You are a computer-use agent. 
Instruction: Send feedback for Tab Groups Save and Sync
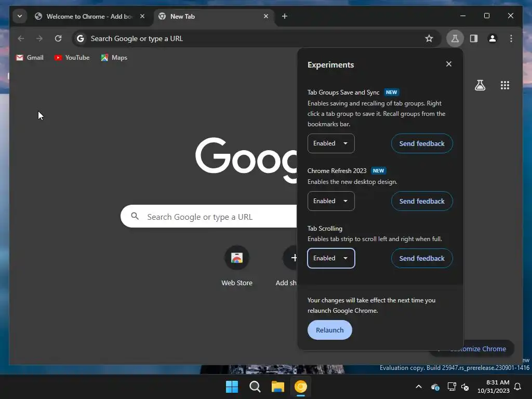click(x=422, y=143)
